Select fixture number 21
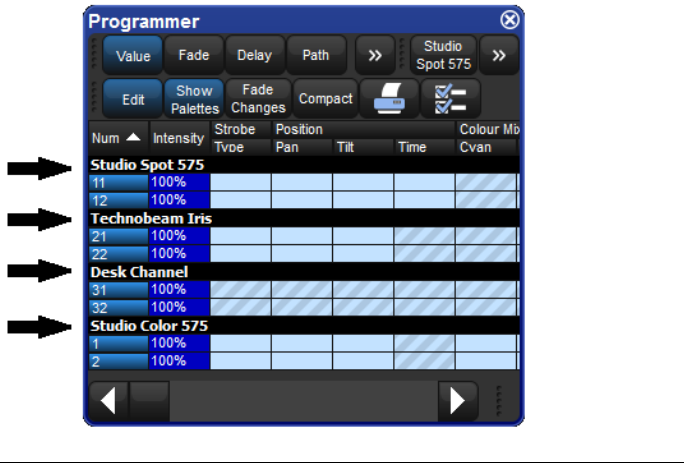Image resolution: width=684 pixels, height=463 pixels. pos(119,236)
